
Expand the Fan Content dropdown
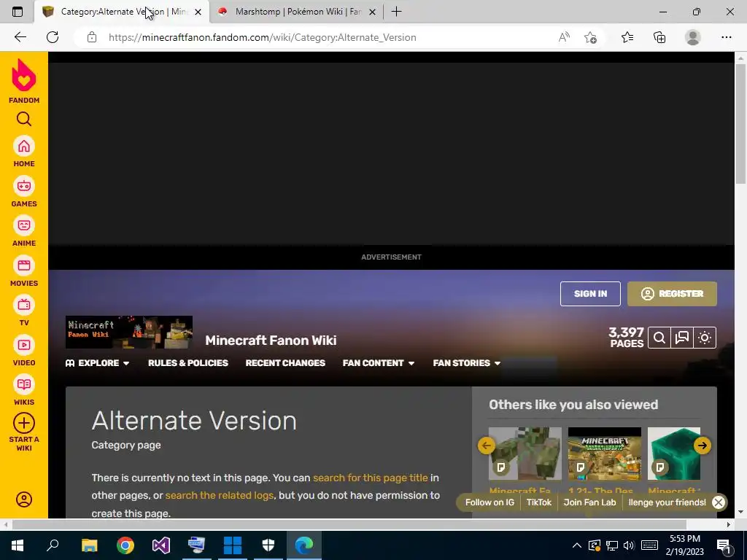[x=379, y=363]
